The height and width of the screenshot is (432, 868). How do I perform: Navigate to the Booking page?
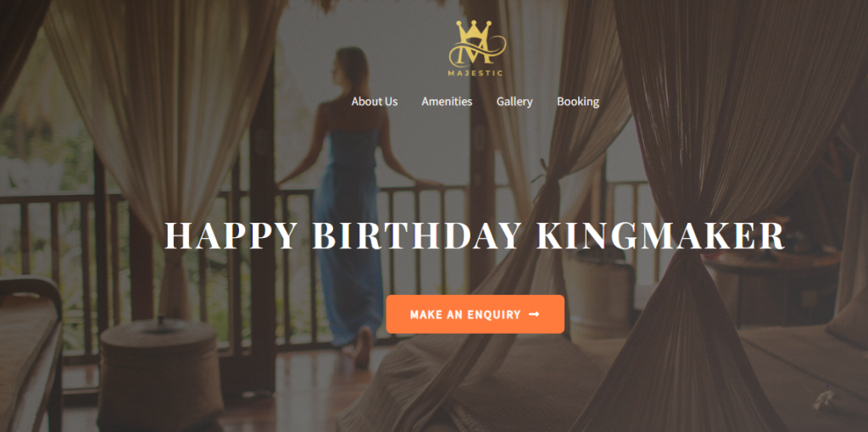578,102
